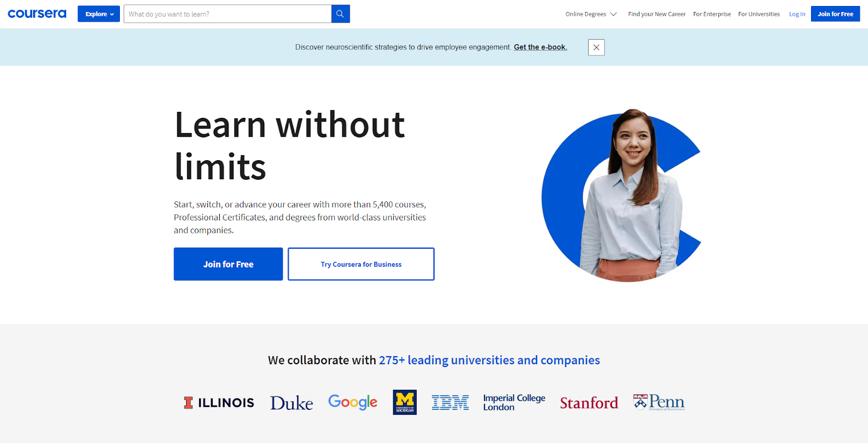Click the Log In link
The image size is (868, 443).
[797, 14]
